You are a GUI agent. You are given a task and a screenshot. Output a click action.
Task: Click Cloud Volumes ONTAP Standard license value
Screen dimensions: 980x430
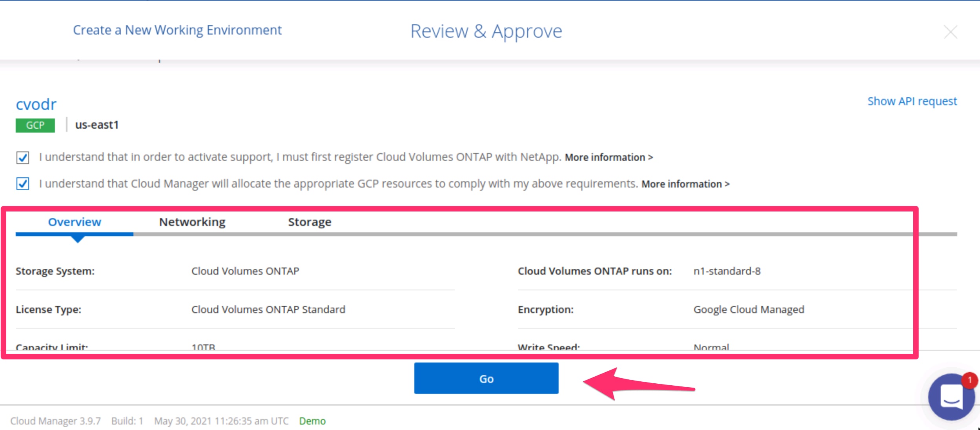pos(268,310)
